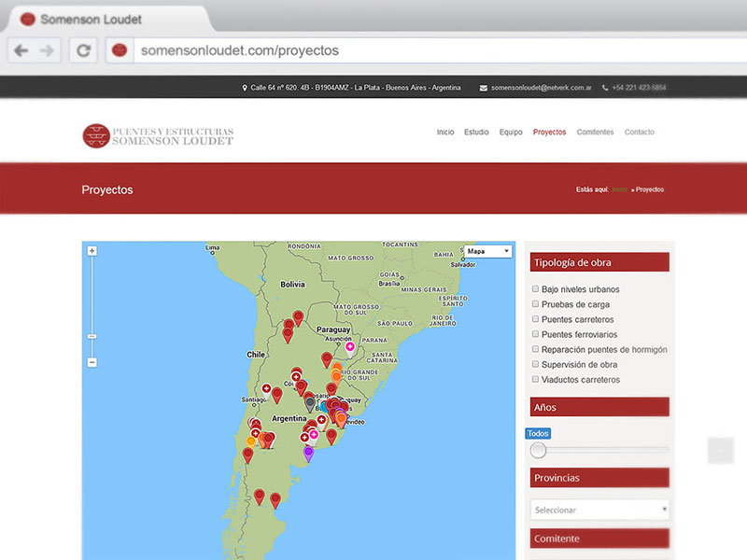Click the map zoom out minus button
This screenshot has height=560, width=747.
[x=92, y=362]
